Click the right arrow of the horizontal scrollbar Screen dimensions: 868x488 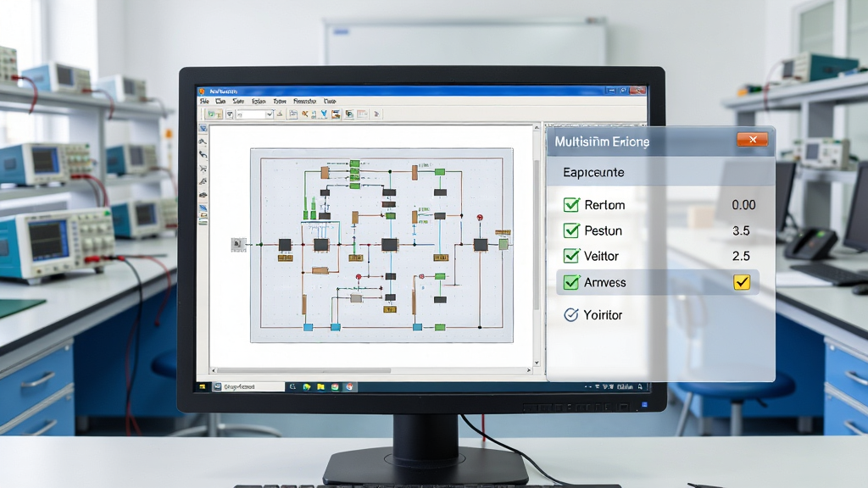[529, 370]
